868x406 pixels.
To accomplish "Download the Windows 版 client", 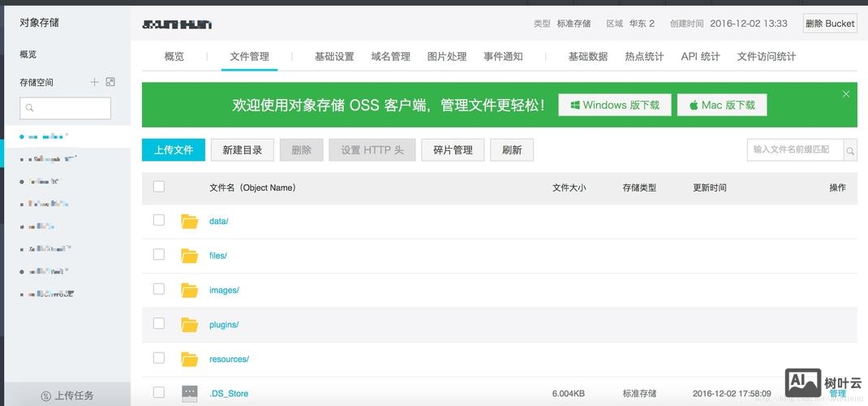I will 615,105.
